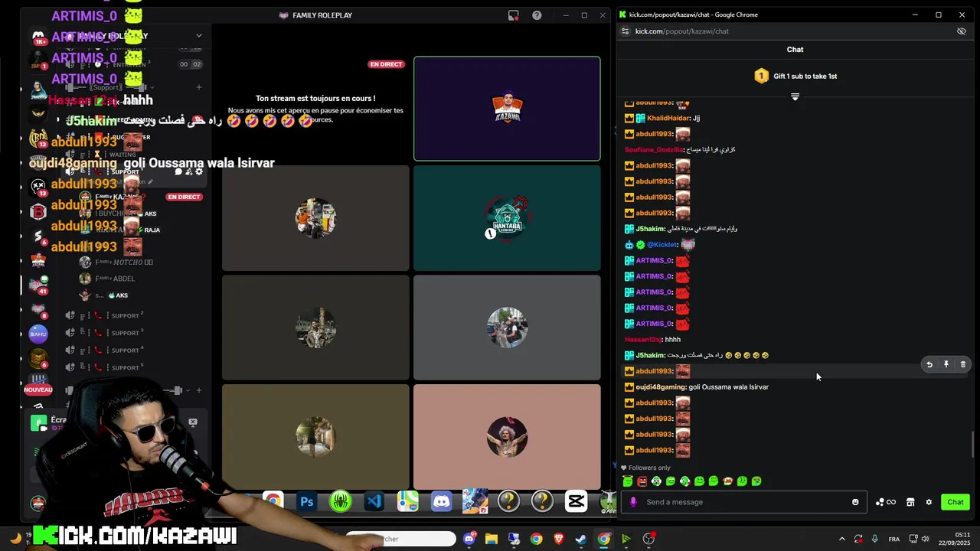
Task: Click in the Send a message field
Action: [743, 502]
